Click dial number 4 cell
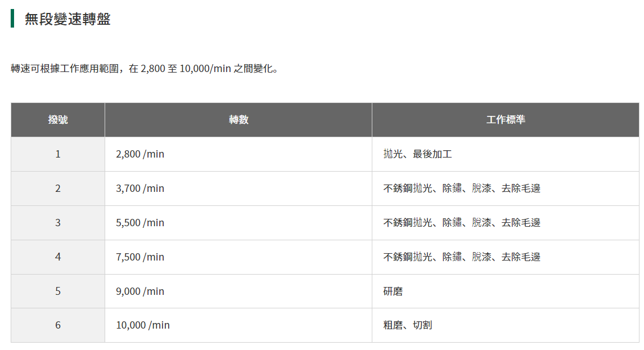 click(x=58, y=257)
